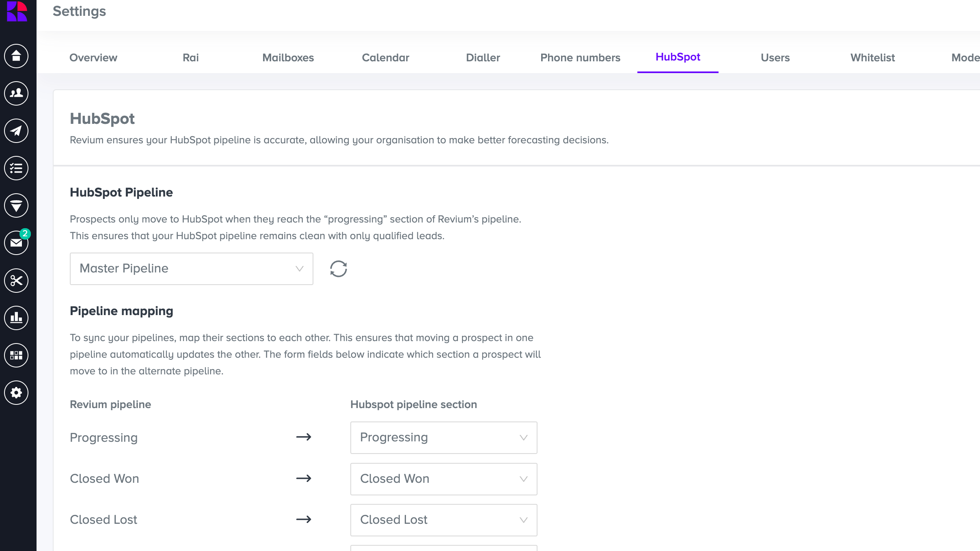This screenshot has height=551, width=980.
Task: Open the settings gear icon in sidebar
Action: (x=16, y=393)
